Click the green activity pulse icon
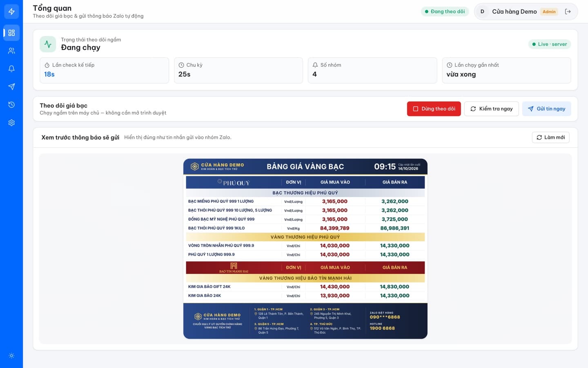This screenshot has width=588, height=368. (48, 44)
